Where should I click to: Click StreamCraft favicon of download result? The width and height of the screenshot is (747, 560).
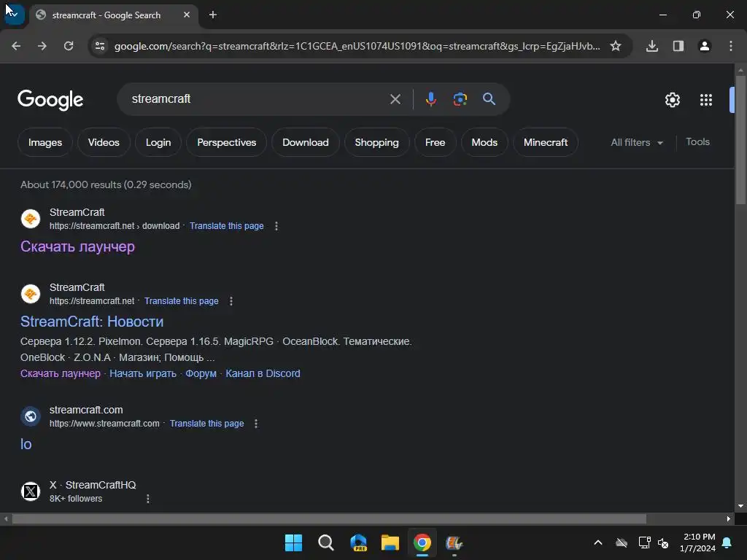click(x=31, y=219)
